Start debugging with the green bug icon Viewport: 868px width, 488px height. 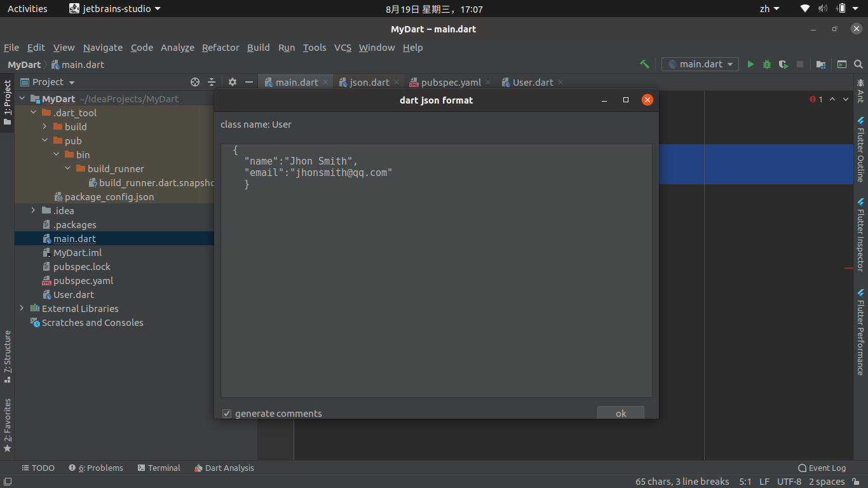click(767, 64)
